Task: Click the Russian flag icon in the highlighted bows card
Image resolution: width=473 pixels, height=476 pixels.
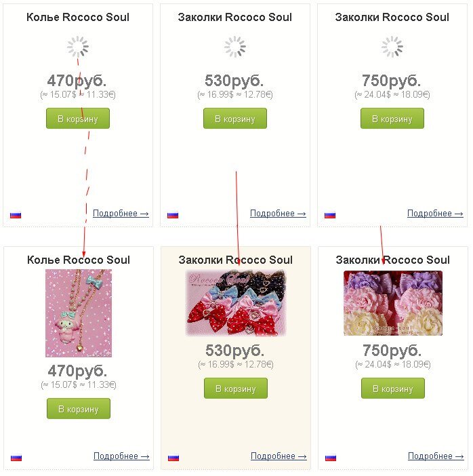Action: pyautogui.click(x=173, y=458)
